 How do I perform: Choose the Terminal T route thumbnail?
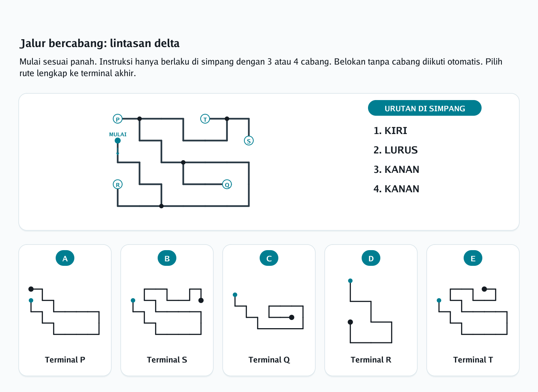[x=473, y=311]
